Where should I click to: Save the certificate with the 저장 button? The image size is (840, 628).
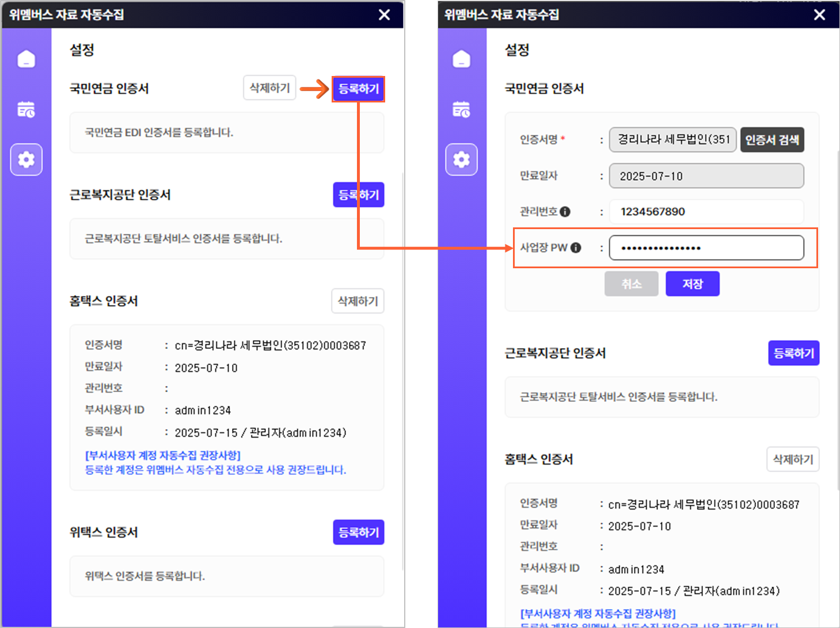pyautogui.click(x=693, y=284)
